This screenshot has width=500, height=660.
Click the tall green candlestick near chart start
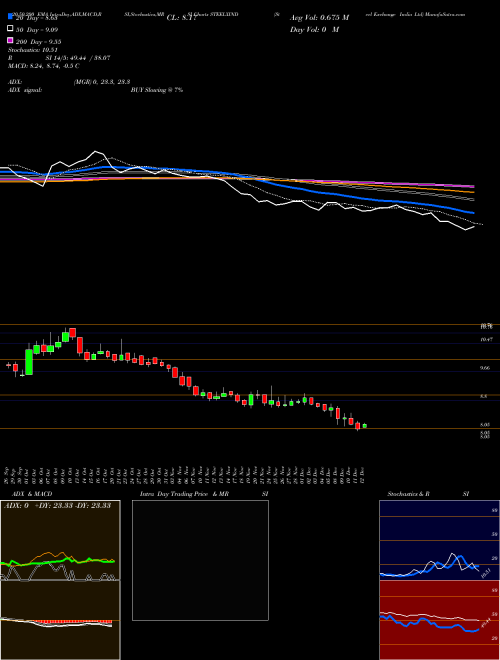[x=29, y=362]
